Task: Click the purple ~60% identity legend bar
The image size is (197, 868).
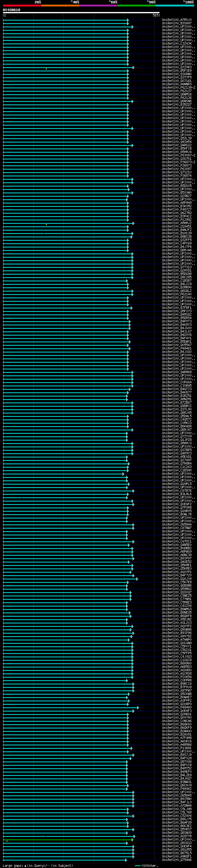Action: pyautogui.click(x=98, y=6)
